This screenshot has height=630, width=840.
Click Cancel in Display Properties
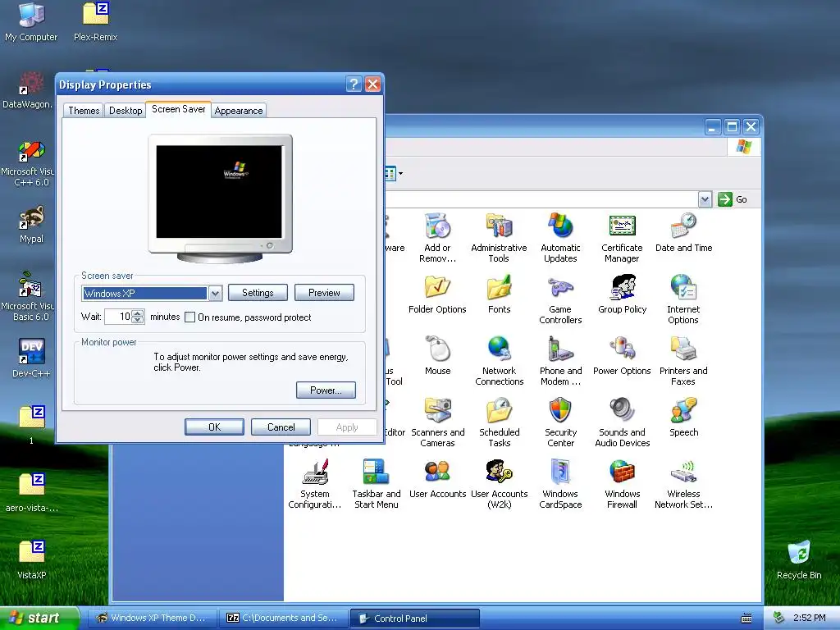pyautogui.click(x=281, y=427)
